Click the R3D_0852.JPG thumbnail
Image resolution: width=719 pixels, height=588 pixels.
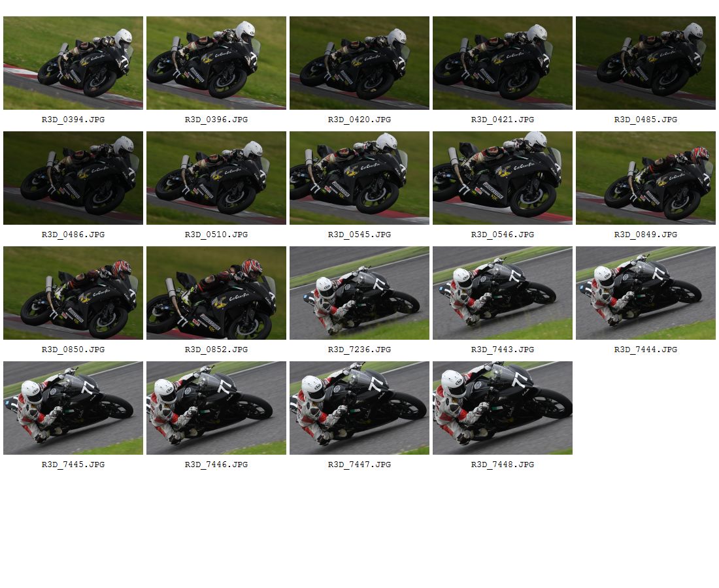216,293
